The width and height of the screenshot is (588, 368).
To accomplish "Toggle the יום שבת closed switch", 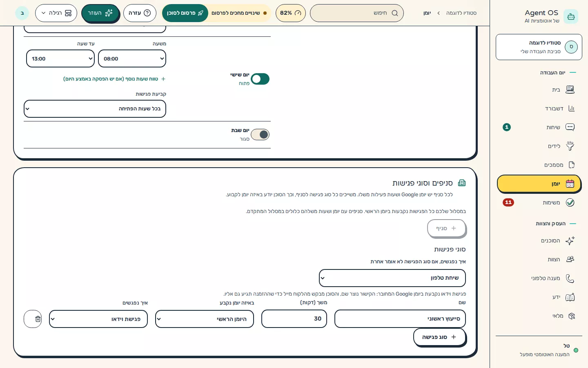I will [260, 135].
